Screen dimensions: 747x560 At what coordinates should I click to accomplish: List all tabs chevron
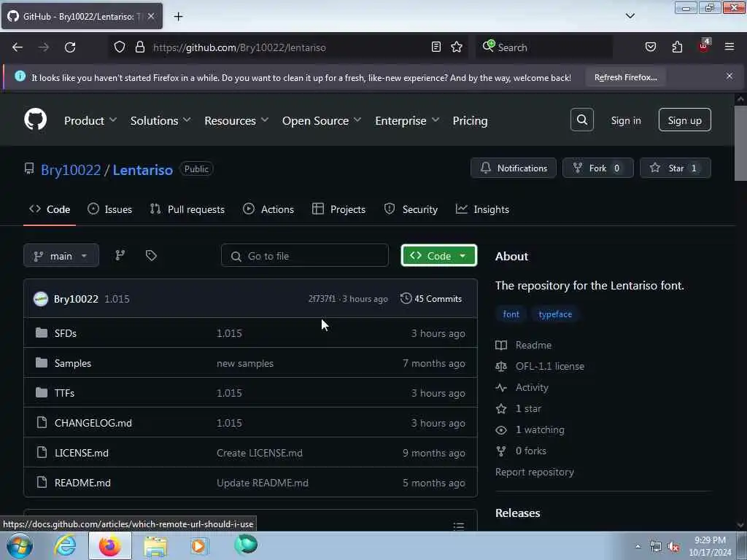(630, 16)
